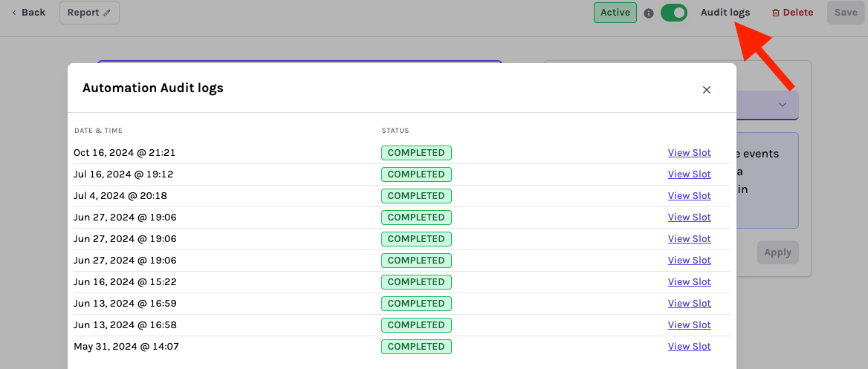
Task: Click the Apply button
Action: (778, 252)
